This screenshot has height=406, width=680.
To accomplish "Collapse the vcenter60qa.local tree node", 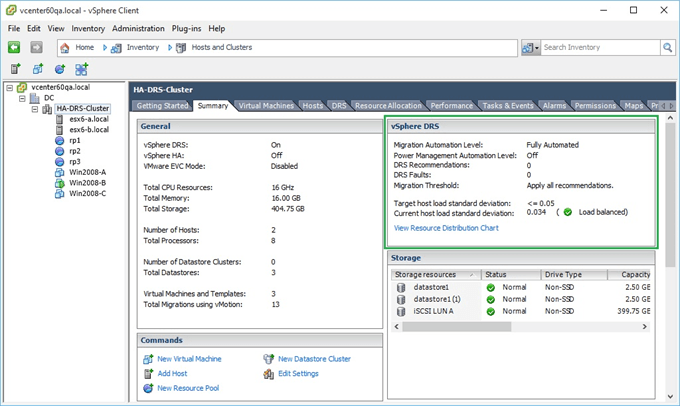I will (10, 88).
